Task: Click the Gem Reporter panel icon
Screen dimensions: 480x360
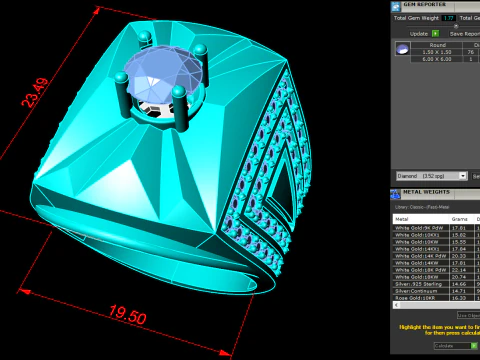Action: click(x=396, y=6)
